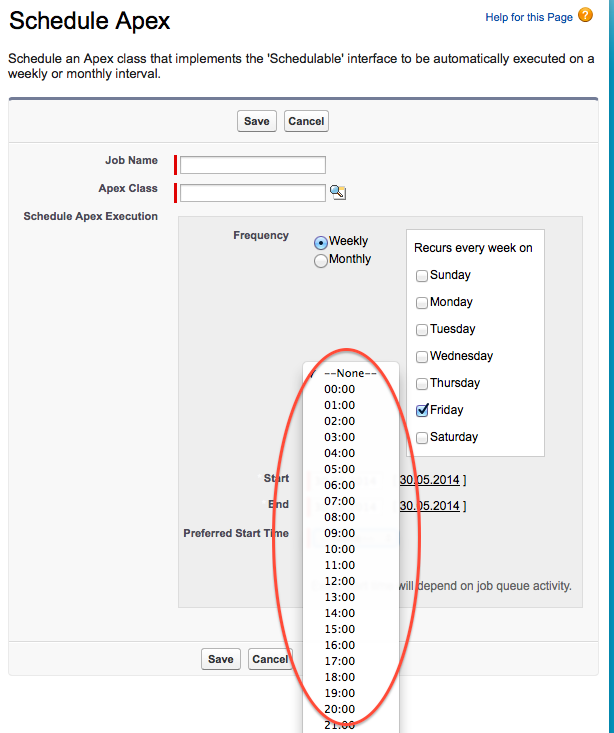The width and height of the screenshot is (614, 733).
Task: Select the Weekly frequency radio button
Action: point(321,242)
